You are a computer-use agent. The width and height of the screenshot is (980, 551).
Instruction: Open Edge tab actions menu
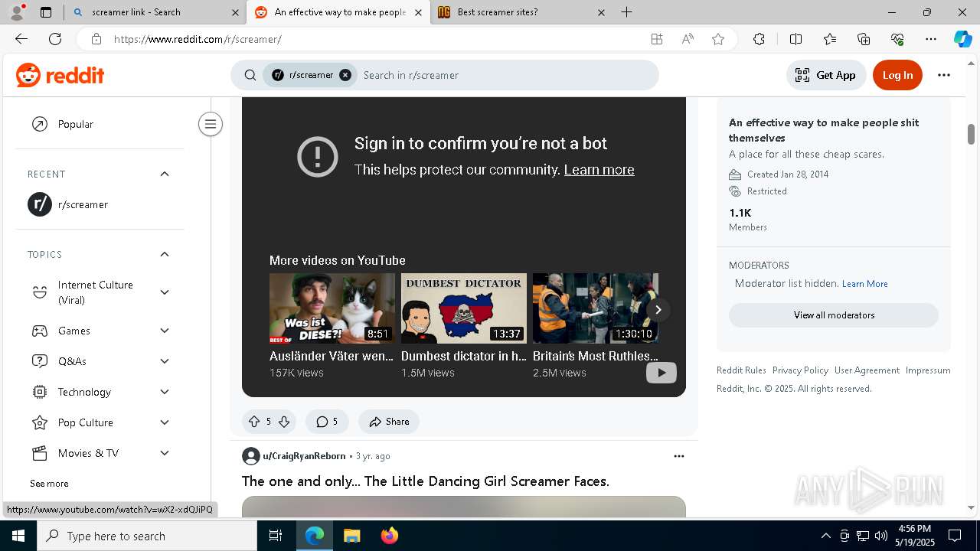pos(46,12)
